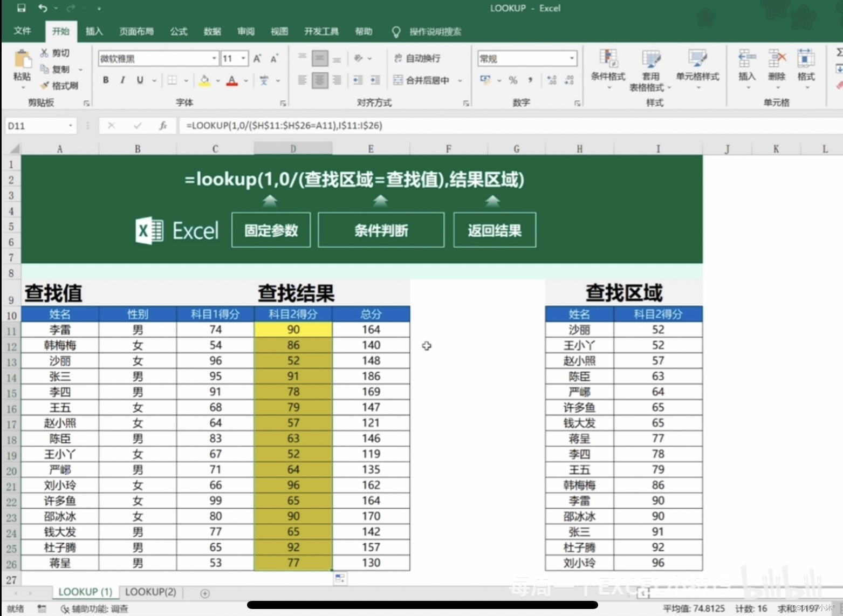Viewport: 843px width, 616px height.
Task: Expand the Alignment group dialog launcher
Action: tap(466, 103)
